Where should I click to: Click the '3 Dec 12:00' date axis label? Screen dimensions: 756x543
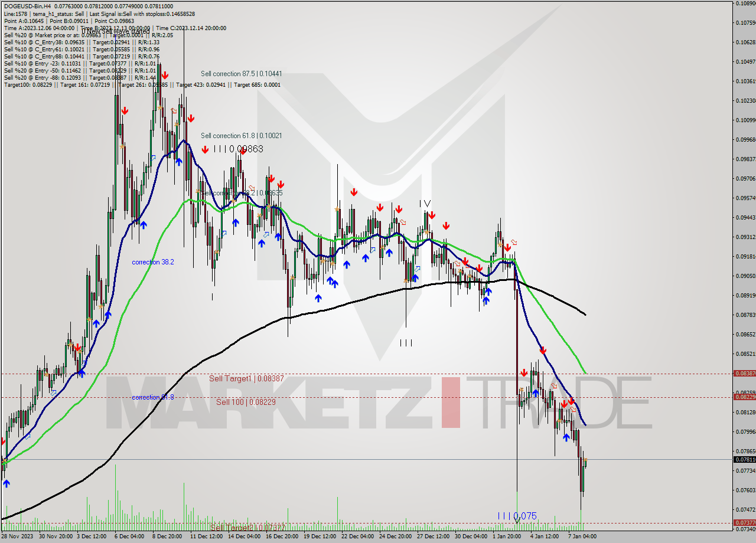tap(92, 537)
